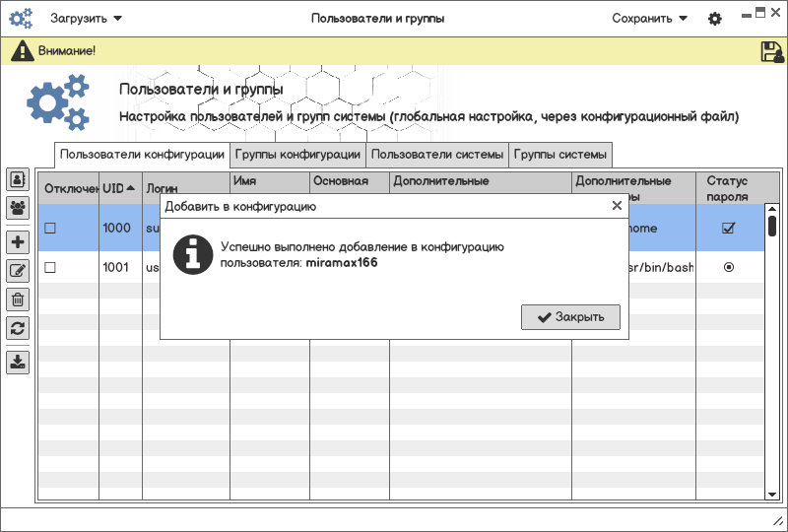Click the plus icon to add user
Image resolution: width=788 pixels, height=532 pixels.
[x=18, y=242]
